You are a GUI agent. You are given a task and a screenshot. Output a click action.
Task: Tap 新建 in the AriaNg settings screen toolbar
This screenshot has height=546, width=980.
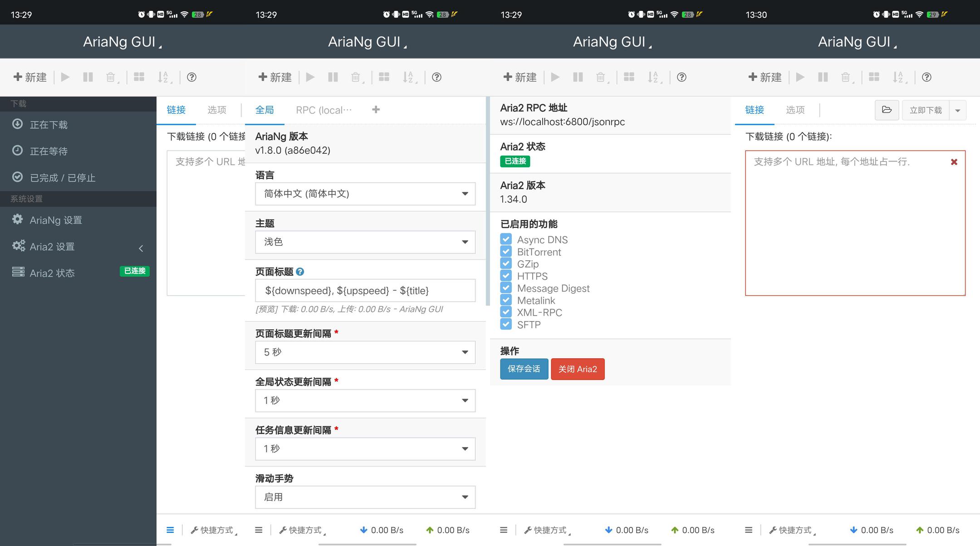[275, 77]
